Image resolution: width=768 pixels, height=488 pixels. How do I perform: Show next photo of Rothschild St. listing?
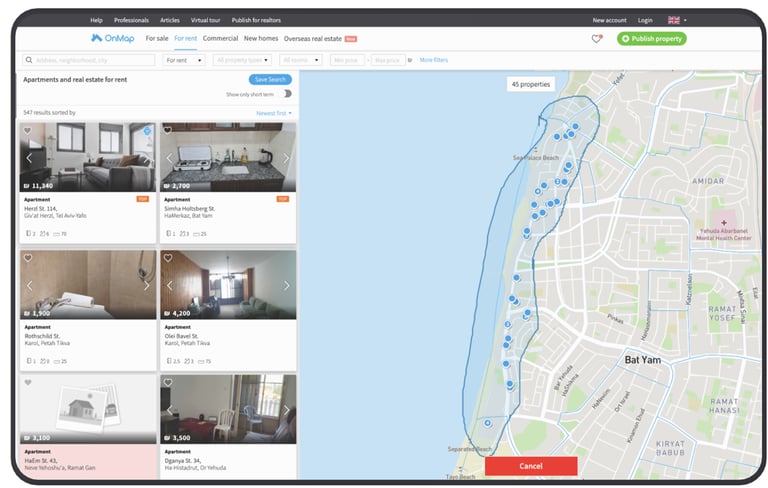click(146, 285)
